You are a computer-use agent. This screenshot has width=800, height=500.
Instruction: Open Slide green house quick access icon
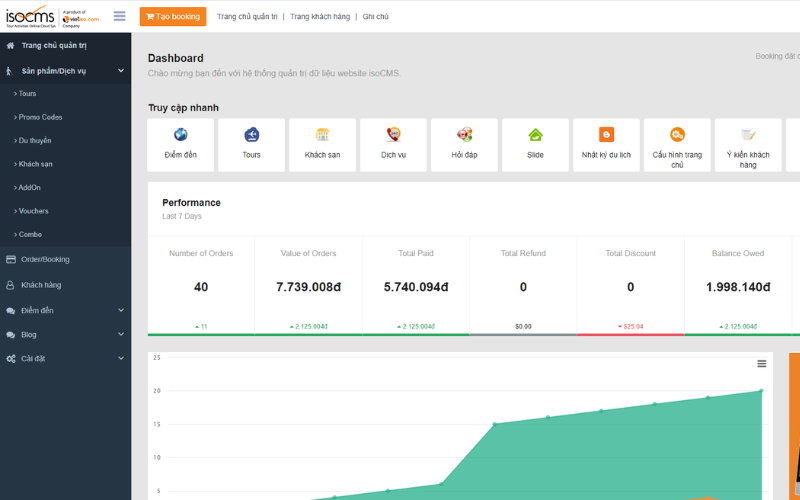coord(535,135)
